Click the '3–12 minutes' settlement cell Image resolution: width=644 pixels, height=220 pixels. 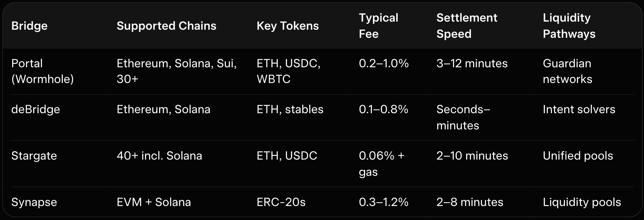tap(472, 63)
